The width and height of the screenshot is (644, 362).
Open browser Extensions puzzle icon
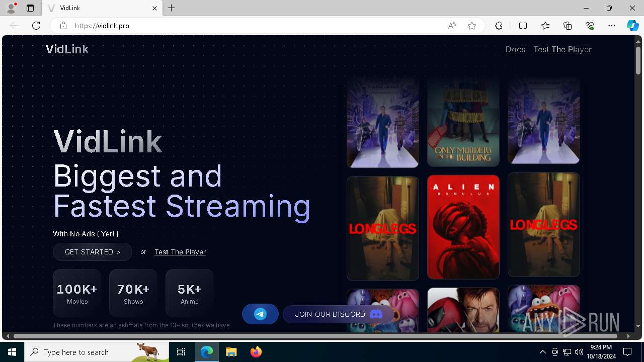[499, 26]
